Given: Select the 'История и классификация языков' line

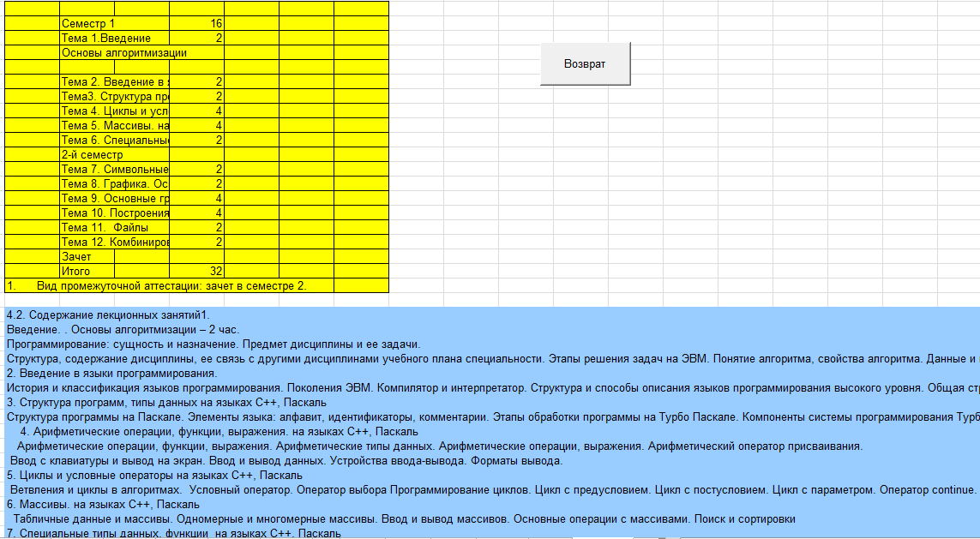Looking at the screenshot, I should (492, 388).
